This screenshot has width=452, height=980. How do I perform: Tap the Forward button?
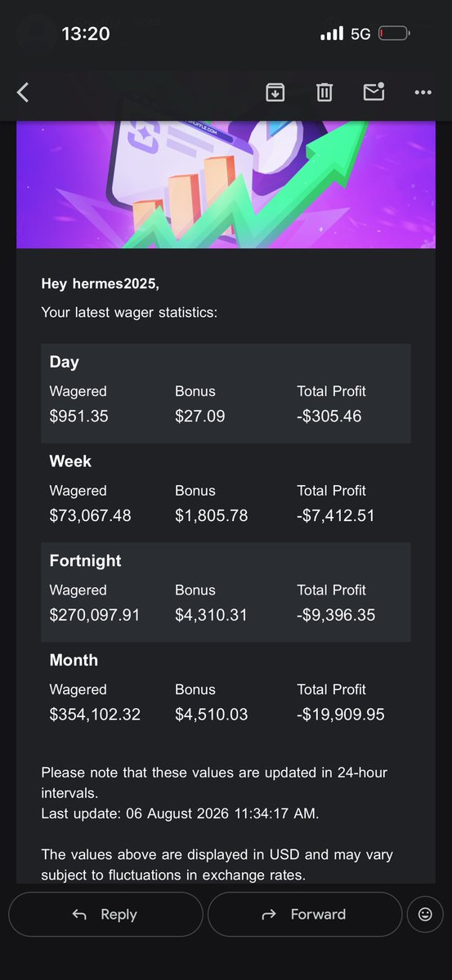click(x=305, y=914)
